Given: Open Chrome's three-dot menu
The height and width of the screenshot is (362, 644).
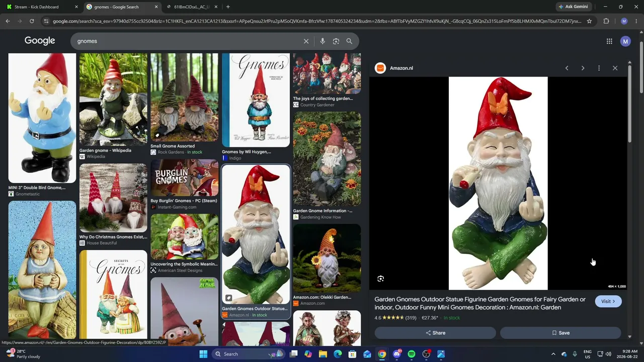Looking at the screenshot, I should tap(636, 21).
